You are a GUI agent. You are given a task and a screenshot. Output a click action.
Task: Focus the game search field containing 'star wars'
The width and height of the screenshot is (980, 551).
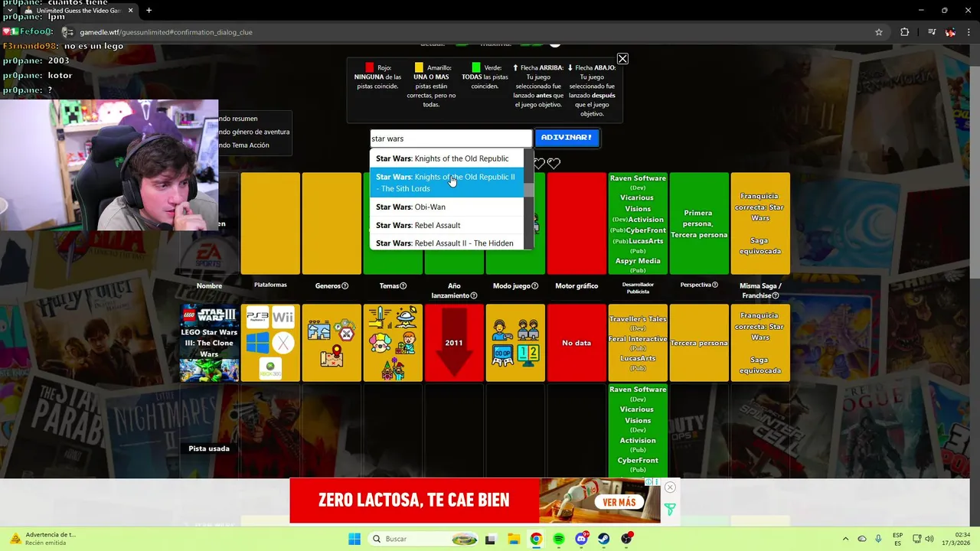(451, 139)
